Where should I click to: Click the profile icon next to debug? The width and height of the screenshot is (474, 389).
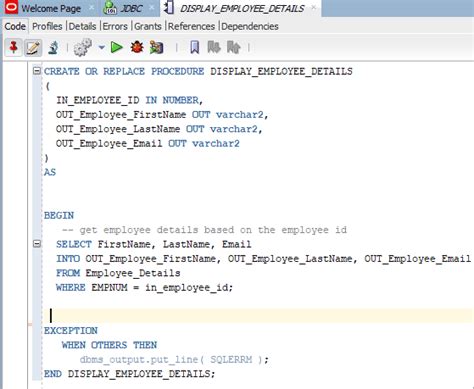pos(156,47)
